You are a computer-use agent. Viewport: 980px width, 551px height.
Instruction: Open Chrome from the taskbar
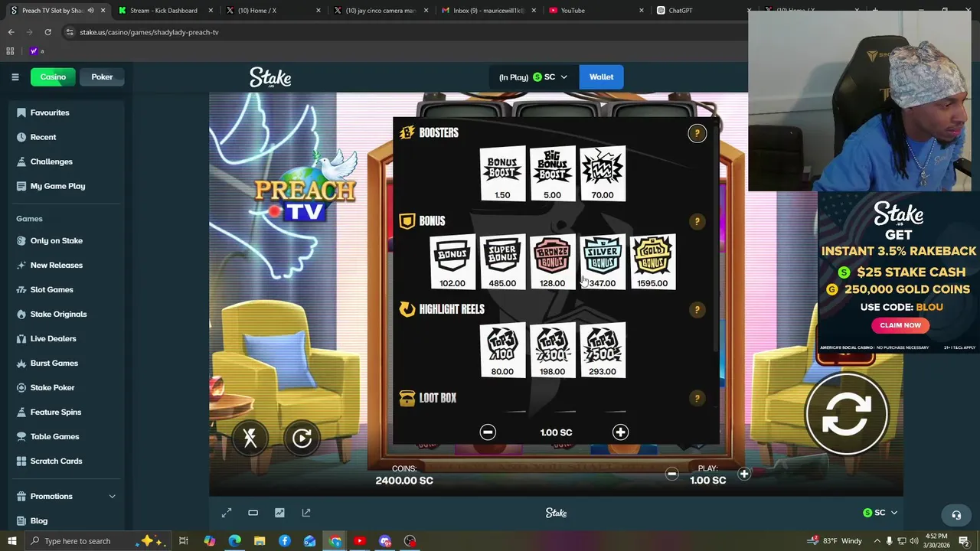[x=335, y=541]
